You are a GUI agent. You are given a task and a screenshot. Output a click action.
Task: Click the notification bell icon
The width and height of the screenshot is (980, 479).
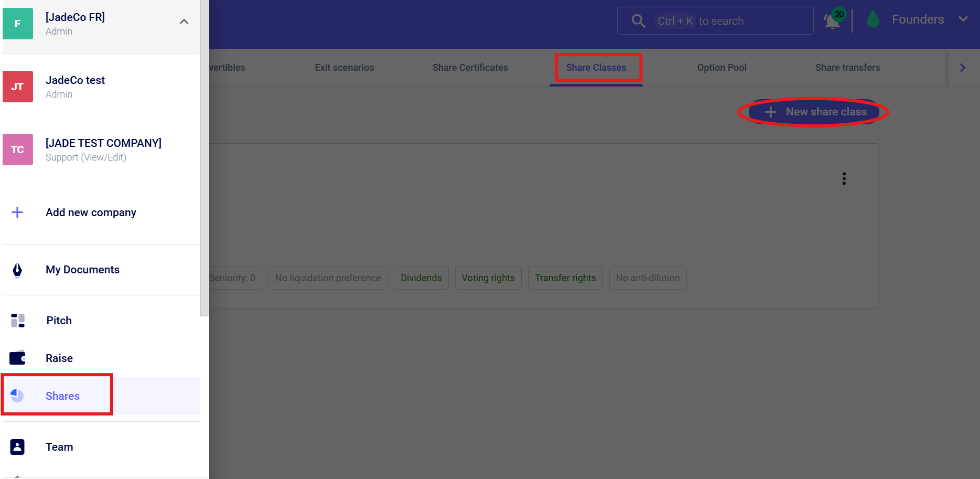[x=832, y=22]
